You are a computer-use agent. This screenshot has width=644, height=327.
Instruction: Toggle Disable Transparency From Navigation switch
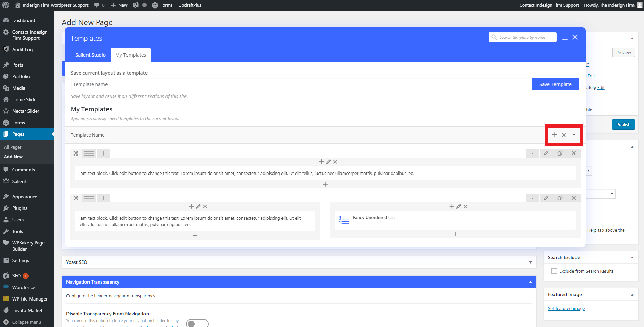pos(197,323)
